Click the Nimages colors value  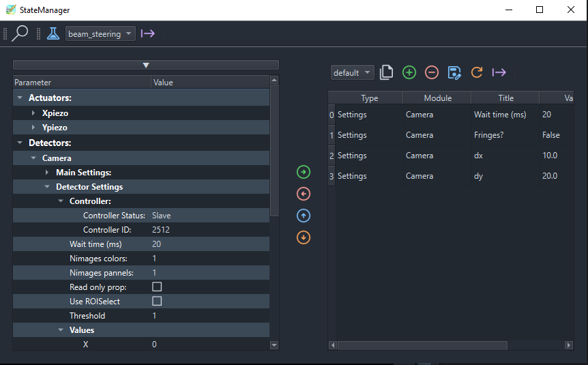pyautogui.click(x=210, y=259)
